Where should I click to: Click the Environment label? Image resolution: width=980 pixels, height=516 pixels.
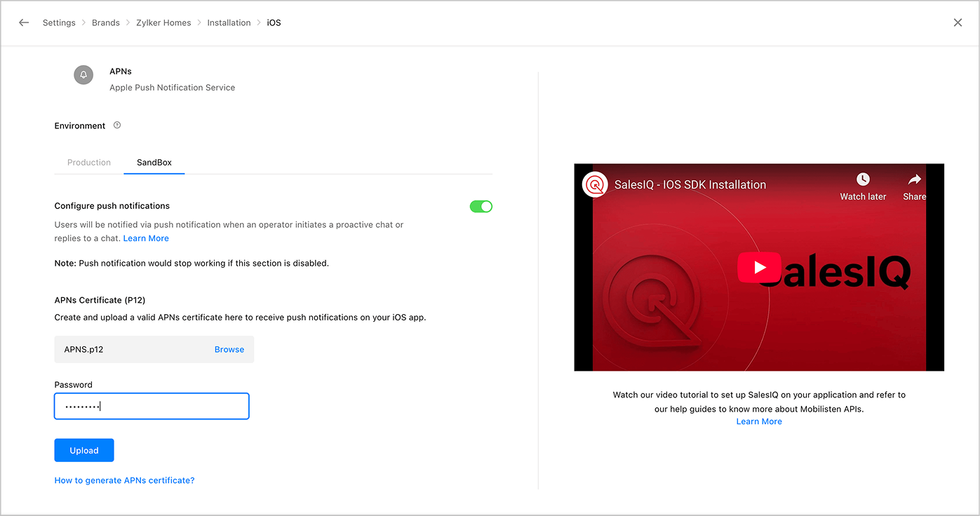[x=80, y=126]
